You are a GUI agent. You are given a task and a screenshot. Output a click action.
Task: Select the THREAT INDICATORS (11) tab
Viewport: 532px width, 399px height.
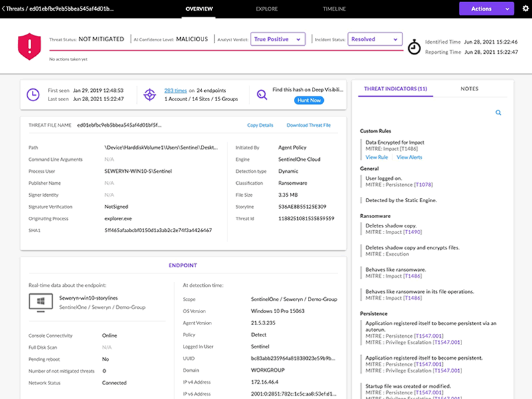396,89
